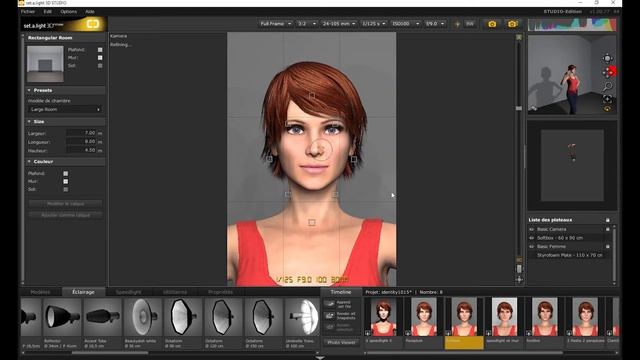Viewport: 640px width, 360px height.
Task: Click the Append set file button
Action: tap(340, 304)
